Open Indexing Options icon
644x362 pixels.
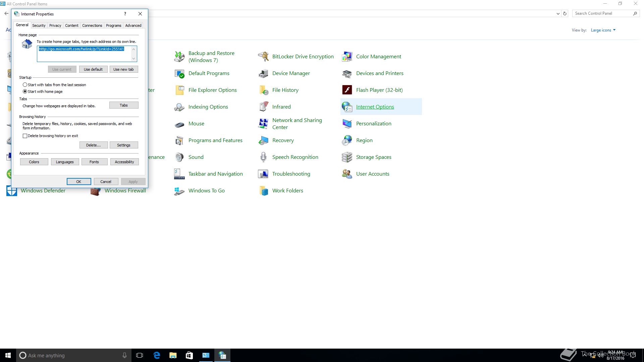tap(179, 107)
